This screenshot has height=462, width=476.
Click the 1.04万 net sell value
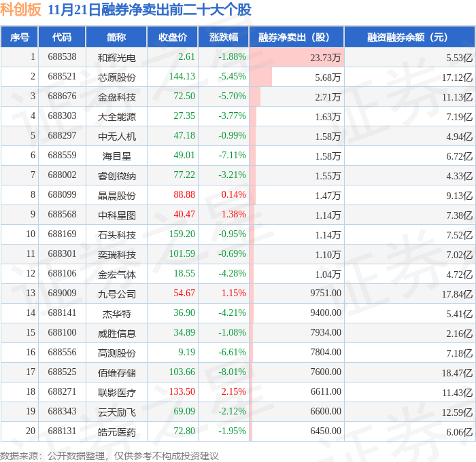point(328,274)
